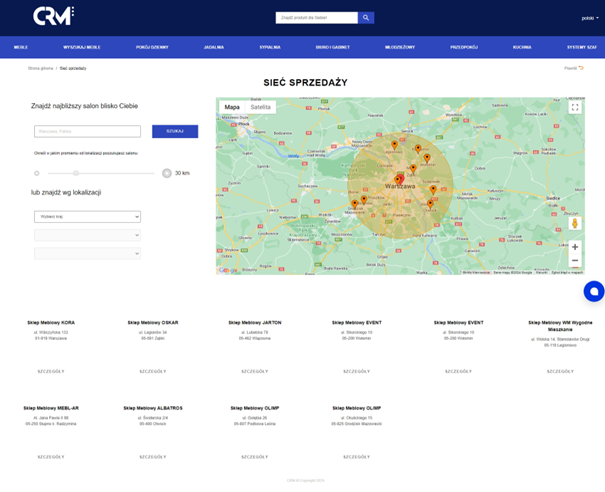605x492 pixels.
Task: Open SZCZEGÓŁY for Sklep Meblowy JARTON
Action: (255, 371)
